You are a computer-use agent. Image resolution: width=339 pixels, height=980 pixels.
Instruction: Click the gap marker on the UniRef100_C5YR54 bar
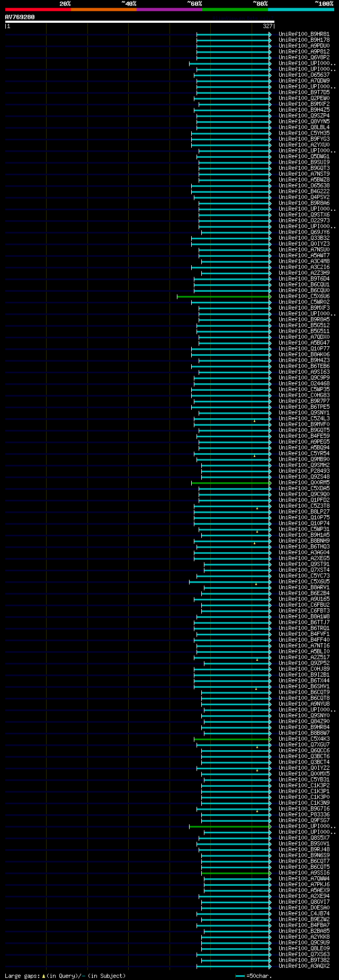(x=254, y=456)
